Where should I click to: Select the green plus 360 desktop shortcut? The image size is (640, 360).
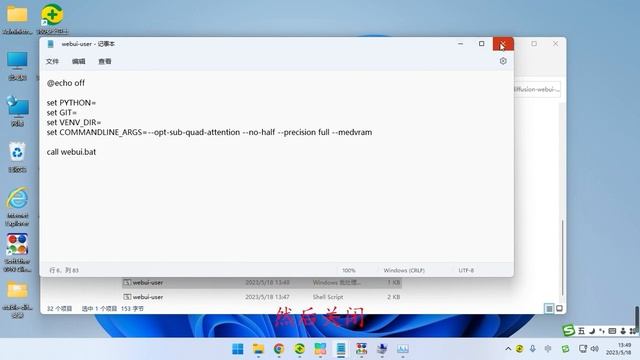(x=52, y=19)
